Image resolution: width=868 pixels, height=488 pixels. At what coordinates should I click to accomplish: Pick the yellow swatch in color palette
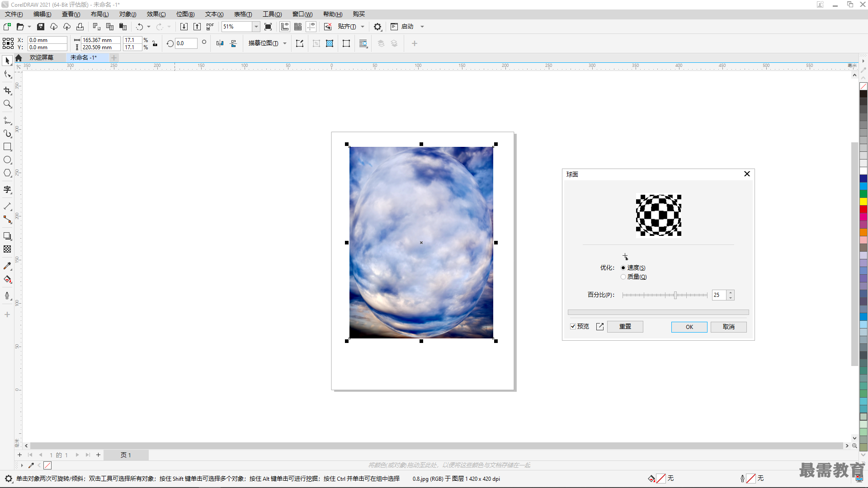click(863, 202)
